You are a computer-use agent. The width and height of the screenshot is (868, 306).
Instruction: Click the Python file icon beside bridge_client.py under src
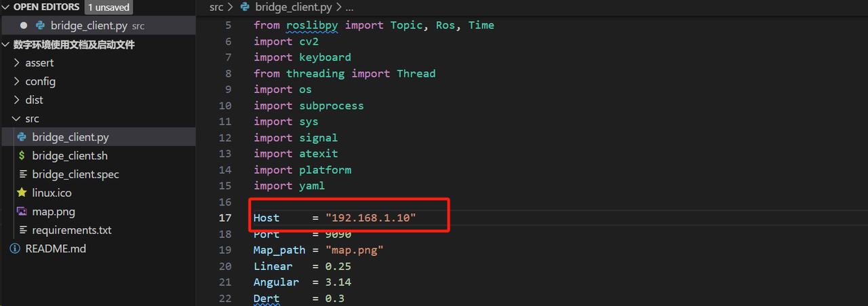pyautogui.click(x=22, y=137)
